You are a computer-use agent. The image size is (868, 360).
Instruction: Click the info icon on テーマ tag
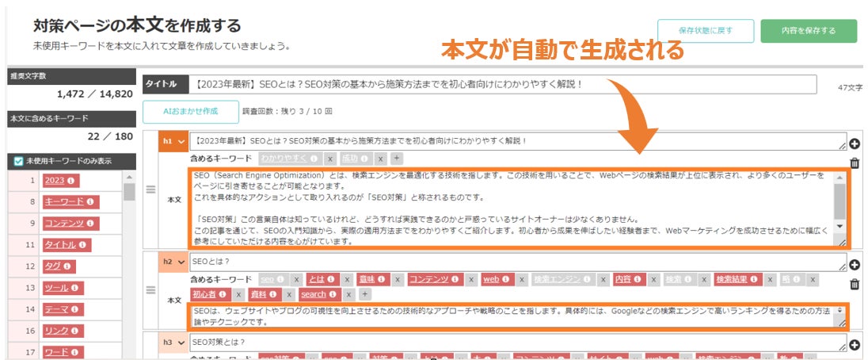(x=74, y=309)
